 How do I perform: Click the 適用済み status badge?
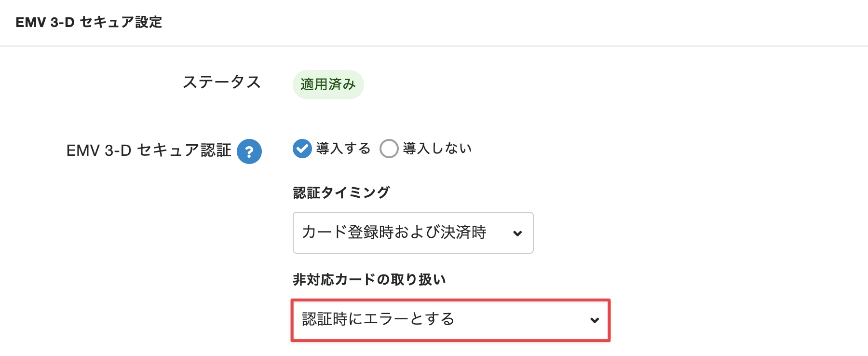[x=328, y=84]
